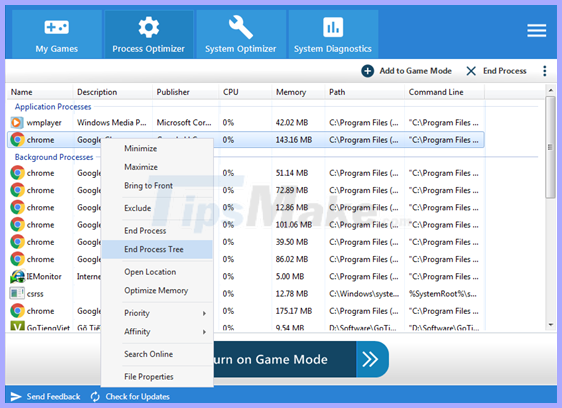Click the C:\Windows\syste... path cell

click(364, 294)
